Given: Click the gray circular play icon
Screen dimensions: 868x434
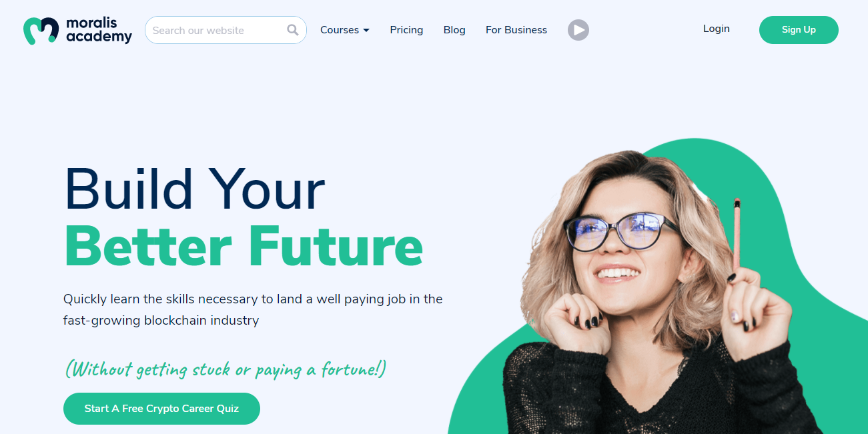Looking at the screenshot, I should (x=578, y=30).
